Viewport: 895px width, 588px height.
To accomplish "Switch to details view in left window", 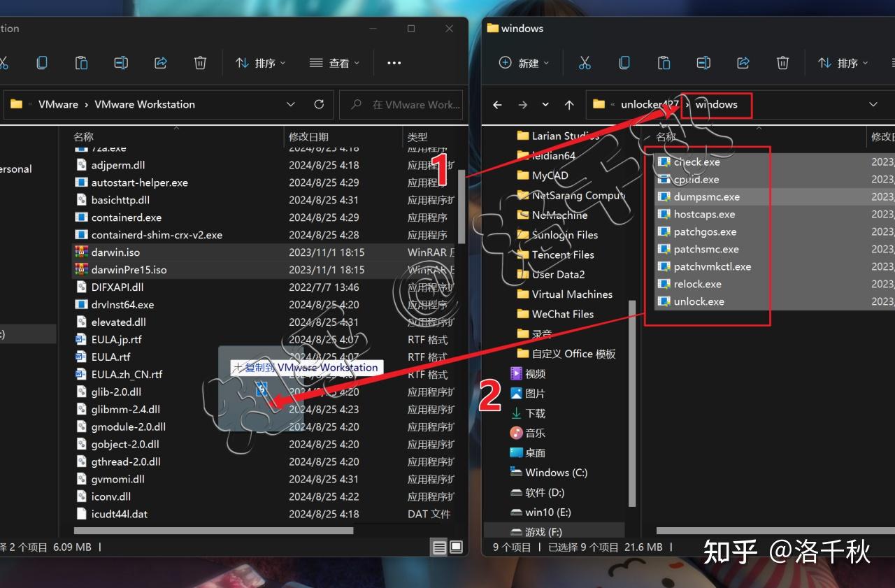I will pyautogui.click(x=439, y=547).
